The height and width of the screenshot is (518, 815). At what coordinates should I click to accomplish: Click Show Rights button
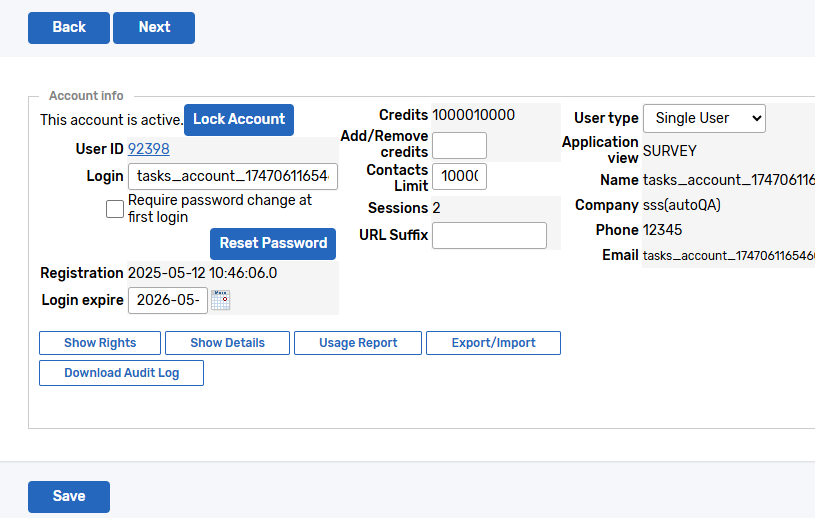[101, 343]
